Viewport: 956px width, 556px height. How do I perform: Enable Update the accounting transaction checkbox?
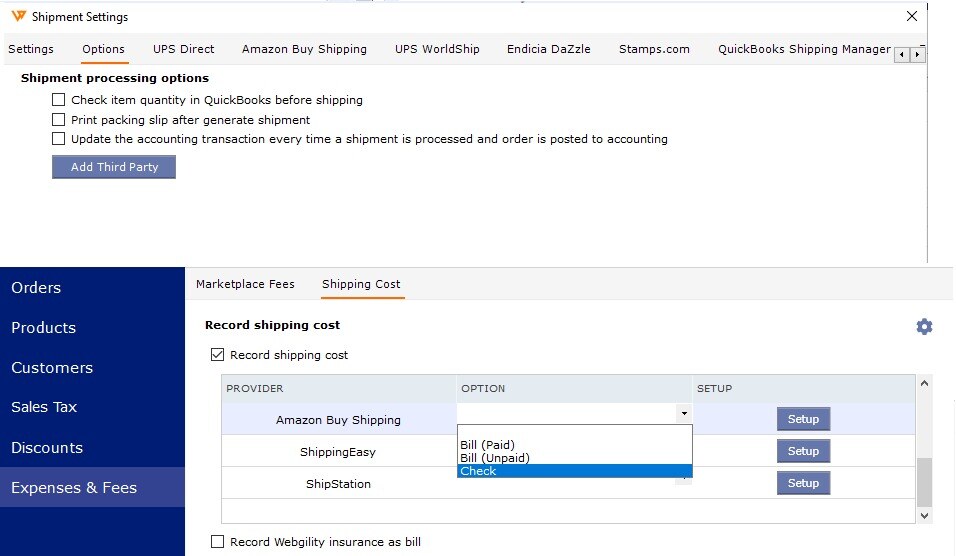[59, 139]
